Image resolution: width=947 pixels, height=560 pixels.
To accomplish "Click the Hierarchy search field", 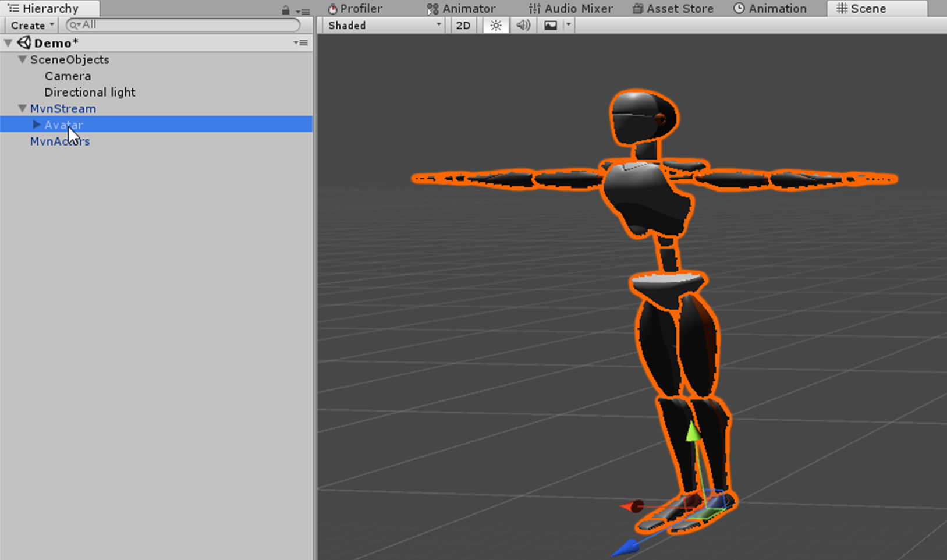I will coord(183,25).
